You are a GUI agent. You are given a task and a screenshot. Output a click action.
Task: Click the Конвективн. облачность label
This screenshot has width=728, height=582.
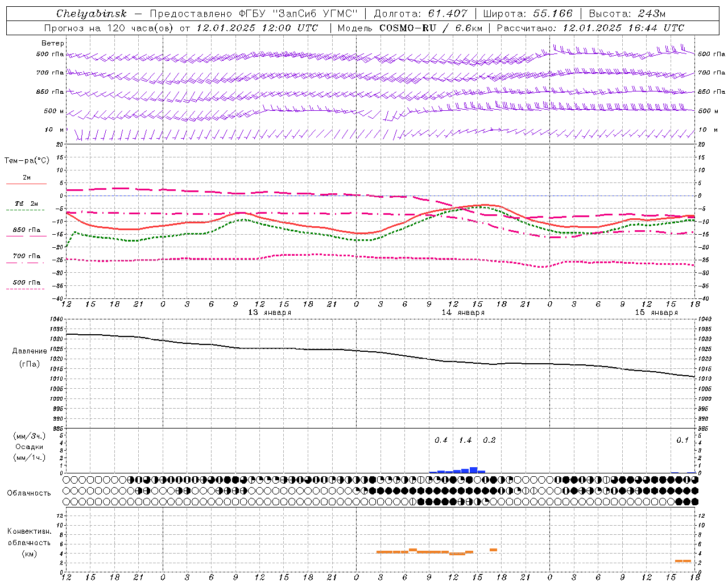pos(30,537)
